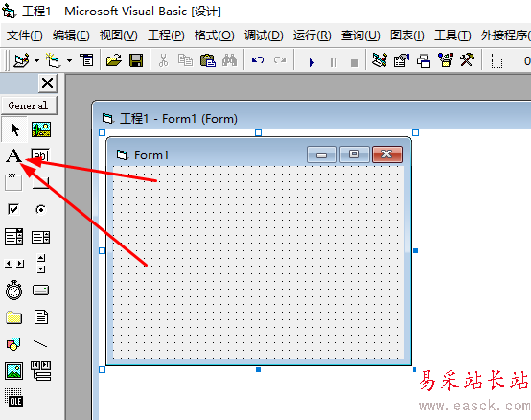
Task: Open the 外接程序 menu
Action: pyautogui.click(x=505, y=35)
